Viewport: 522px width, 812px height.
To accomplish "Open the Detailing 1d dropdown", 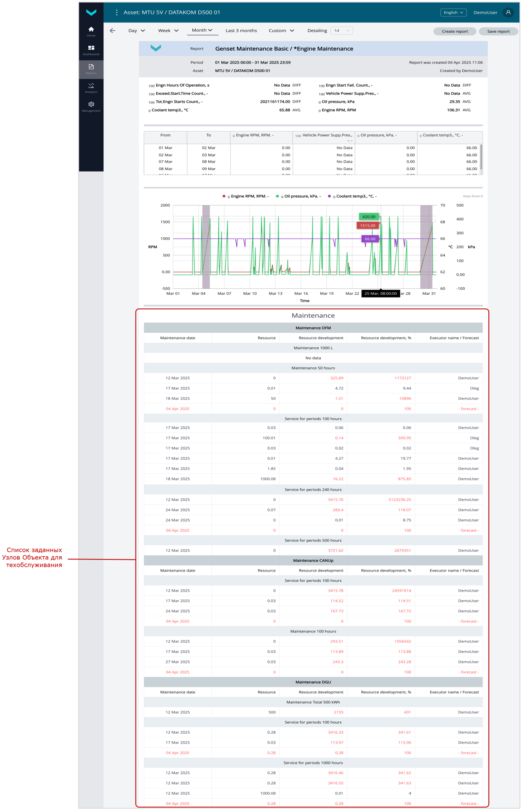I will pyautogui.click(x=341, y=31).
